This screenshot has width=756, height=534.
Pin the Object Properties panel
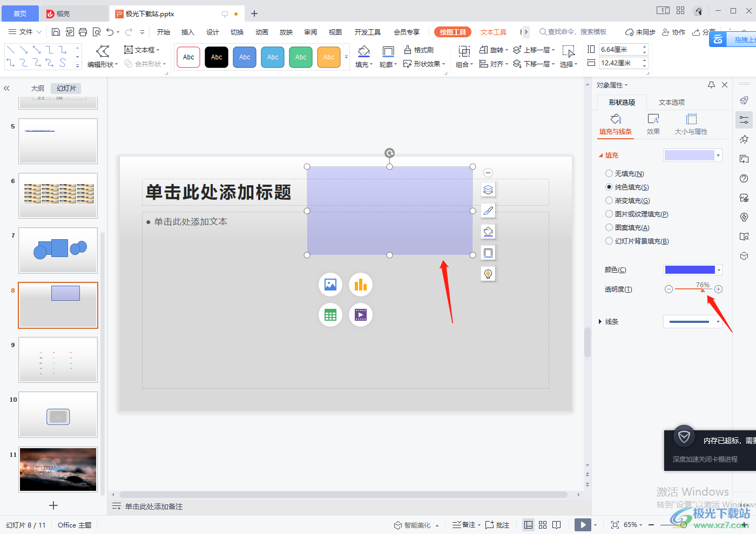coord(711,85)
